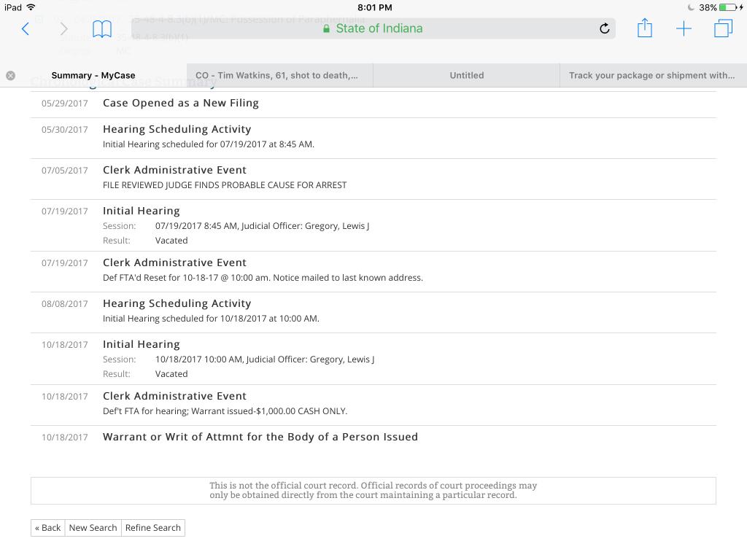
Task: Tap the battery indicator in status bar
Action: [728, 7]
